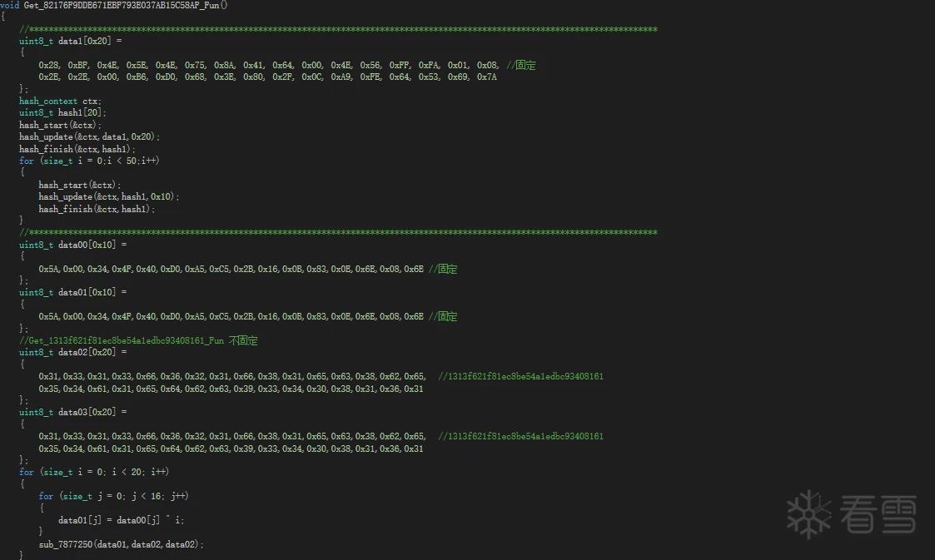Click the Get_1313f621f81ec8be54a1edbc93408161_Fun comment line
This screenshot has height=560, width=935.
138,341
